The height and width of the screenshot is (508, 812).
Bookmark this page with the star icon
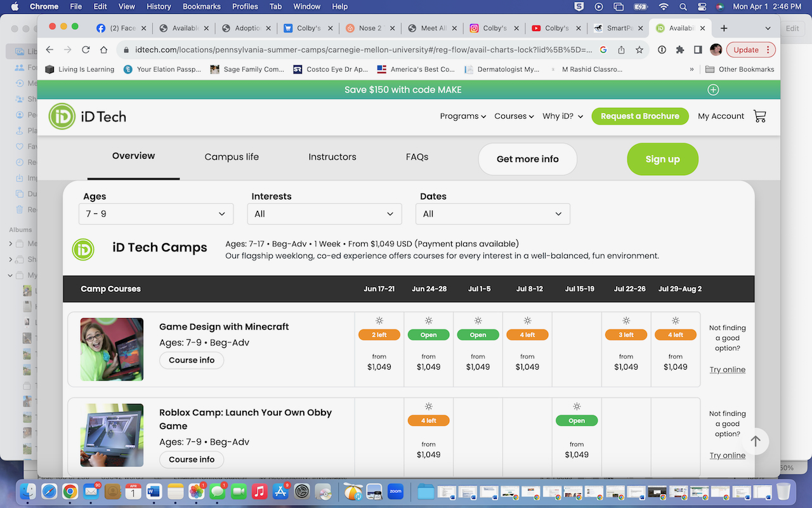(x=639, y=50)
